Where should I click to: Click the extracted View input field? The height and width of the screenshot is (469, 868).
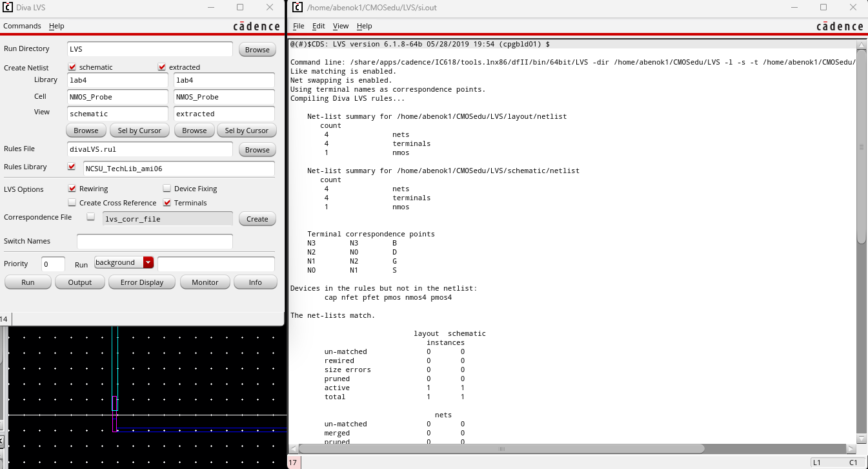click(x=225, y=114)
